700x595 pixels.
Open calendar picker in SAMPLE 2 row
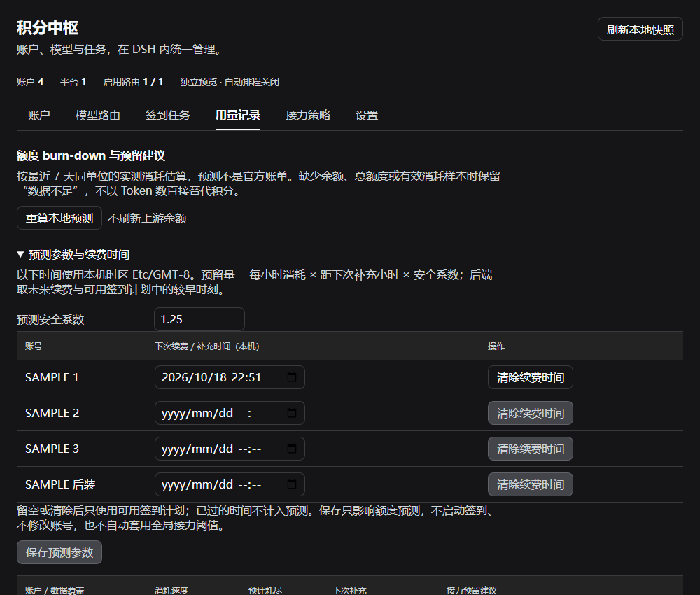(291, 413)
